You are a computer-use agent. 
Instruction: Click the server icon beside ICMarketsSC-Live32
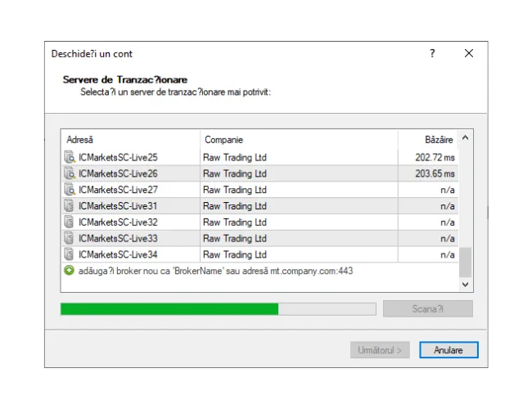pyautogui.click(x=70, y=222)
